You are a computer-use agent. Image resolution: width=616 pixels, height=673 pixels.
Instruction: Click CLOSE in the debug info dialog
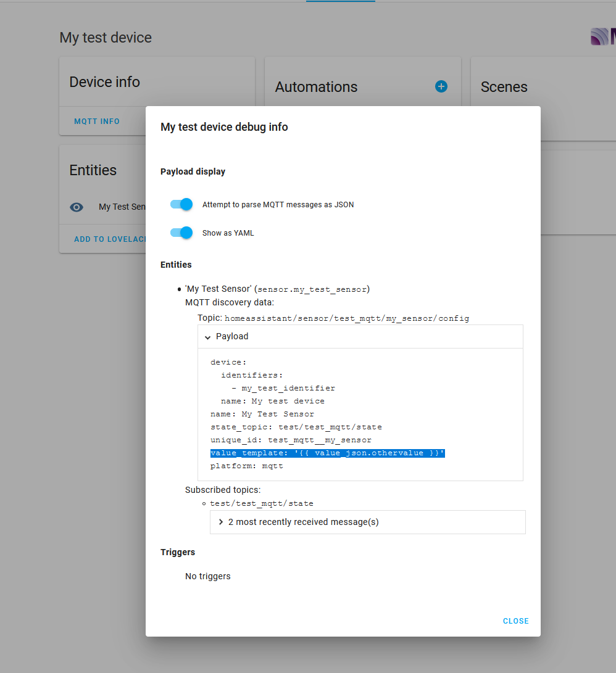point(515,621)
